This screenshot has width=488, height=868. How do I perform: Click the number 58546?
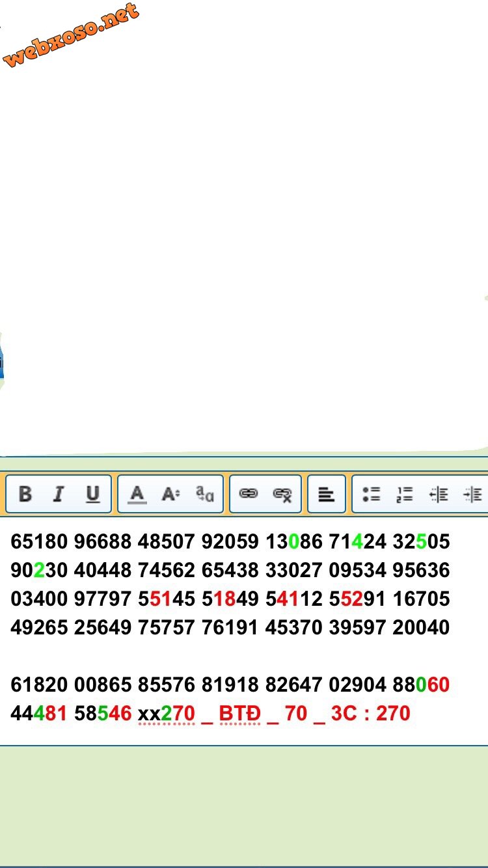pyautogui.click(x=103, y=713)
